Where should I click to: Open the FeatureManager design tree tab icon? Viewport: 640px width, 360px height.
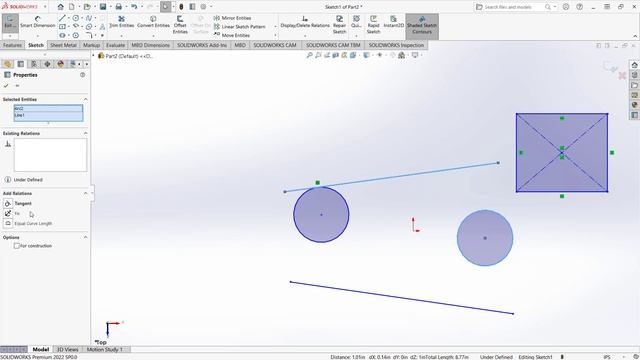[x=7, y=64]
